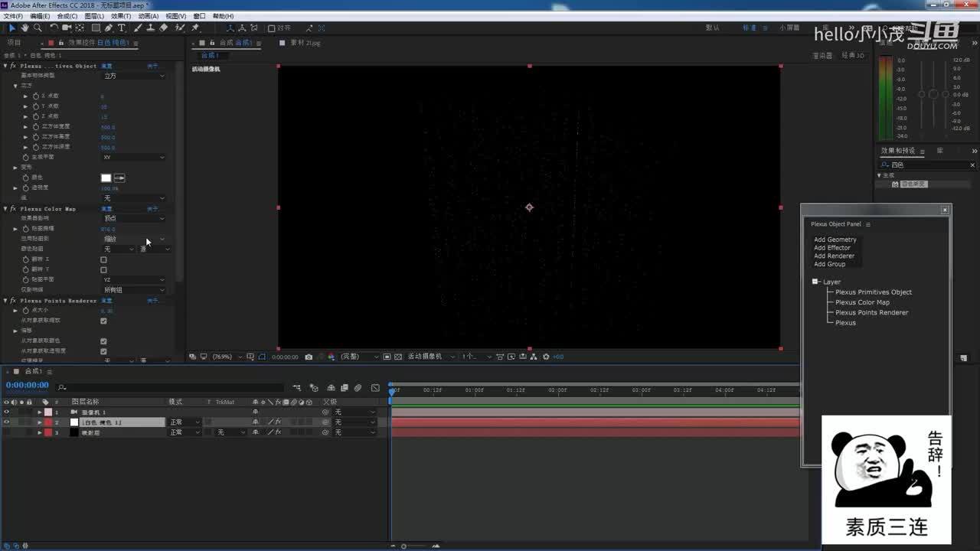Select Plexus Points Renderer in layer tree

(871, 312)
